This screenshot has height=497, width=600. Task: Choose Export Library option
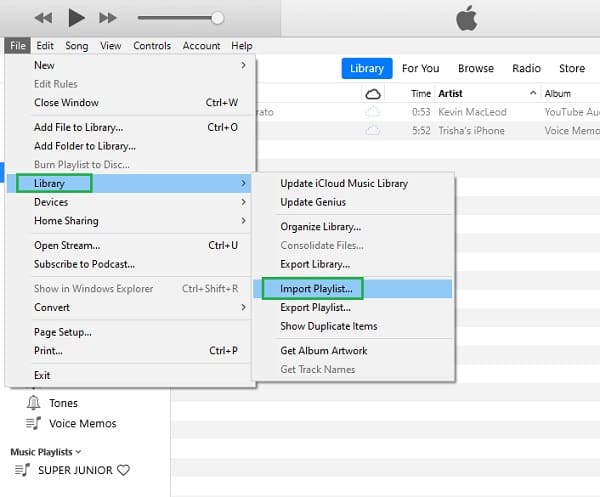353,264
